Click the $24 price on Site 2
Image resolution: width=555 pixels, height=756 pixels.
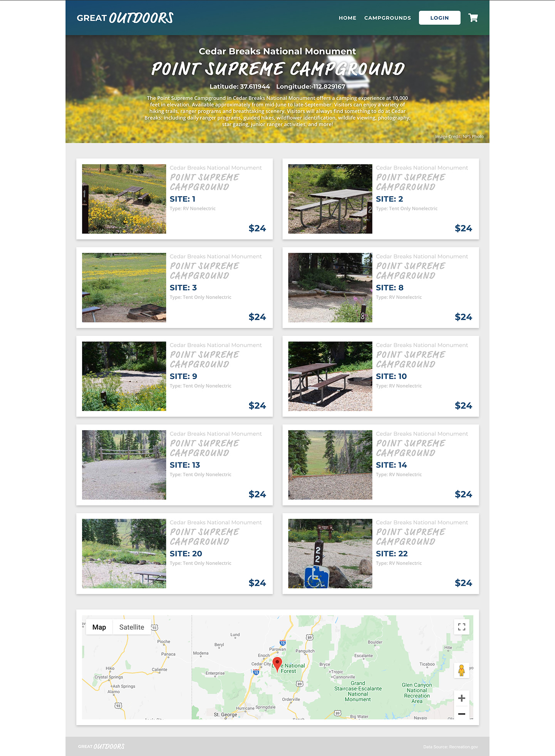click(x=463, y=228)
